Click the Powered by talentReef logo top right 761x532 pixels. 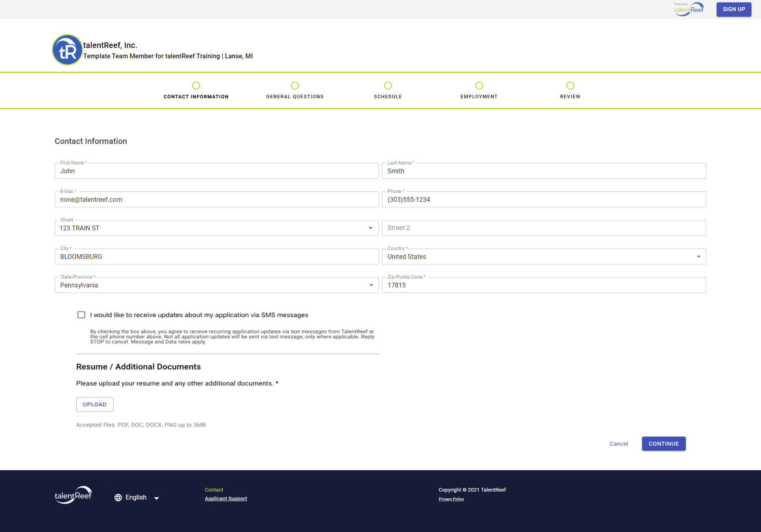tap(688, 9)
